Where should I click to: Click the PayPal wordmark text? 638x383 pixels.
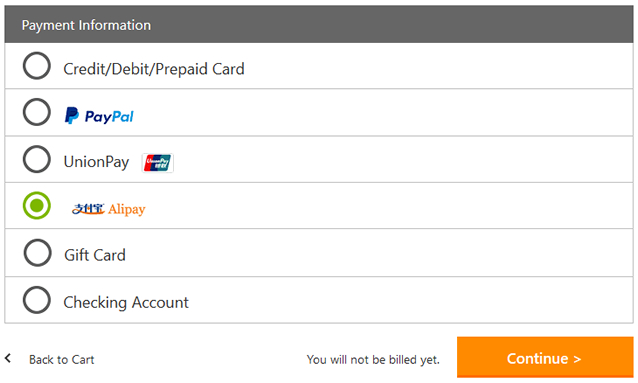tap(109, 117)
